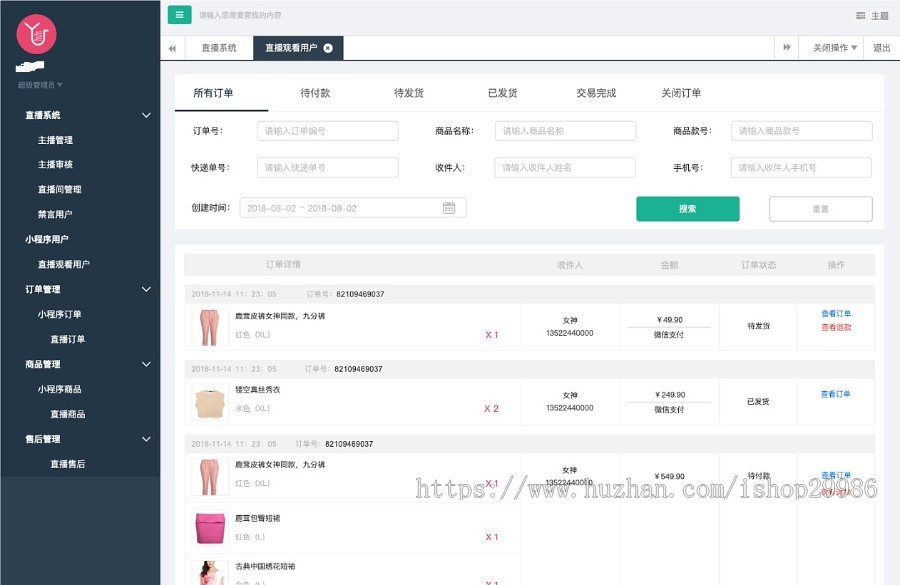The width and height of the screenshot is (900, 585).
Task: Open 直播商品 in the sidebar
Action: pos(68,414)
